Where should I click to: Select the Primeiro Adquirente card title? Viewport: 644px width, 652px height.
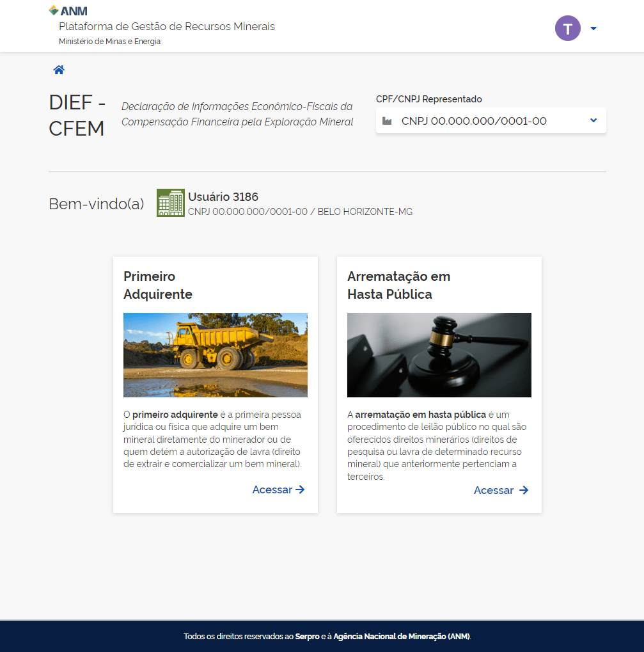coord(158,285)
